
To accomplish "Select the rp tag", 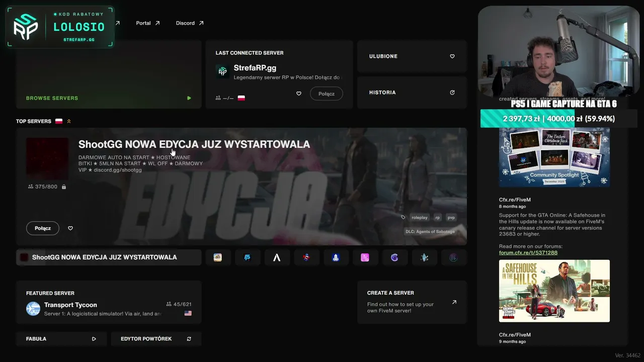I will [438, 218].
